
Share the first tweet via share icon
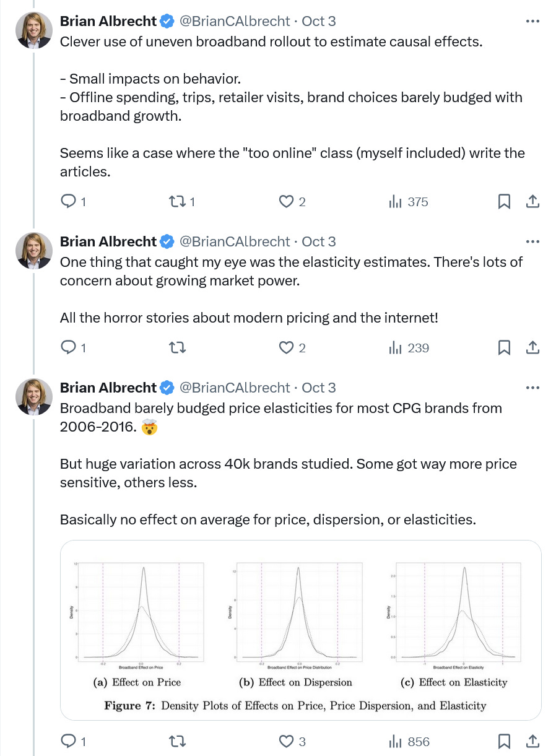click(x=532, y=202)
